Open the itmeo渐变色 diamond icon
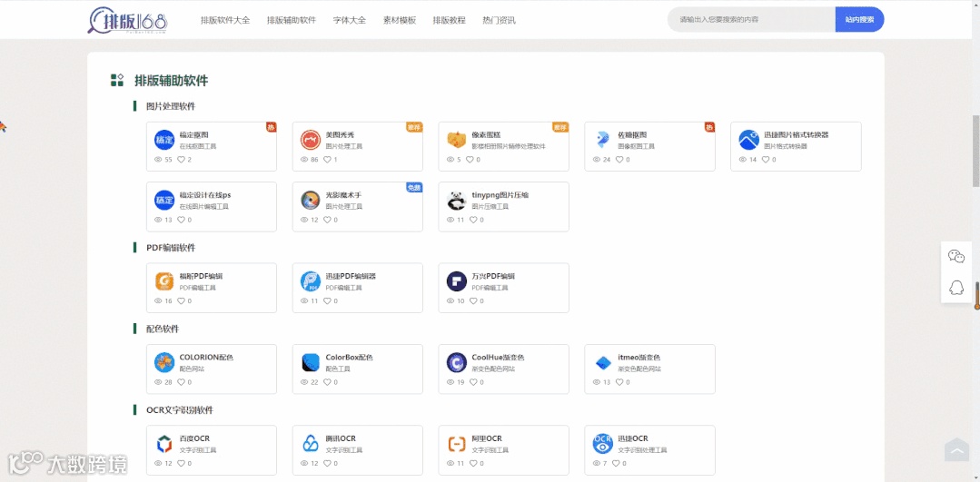The width and height of the screenshot is (980, 482). (603, 363)
